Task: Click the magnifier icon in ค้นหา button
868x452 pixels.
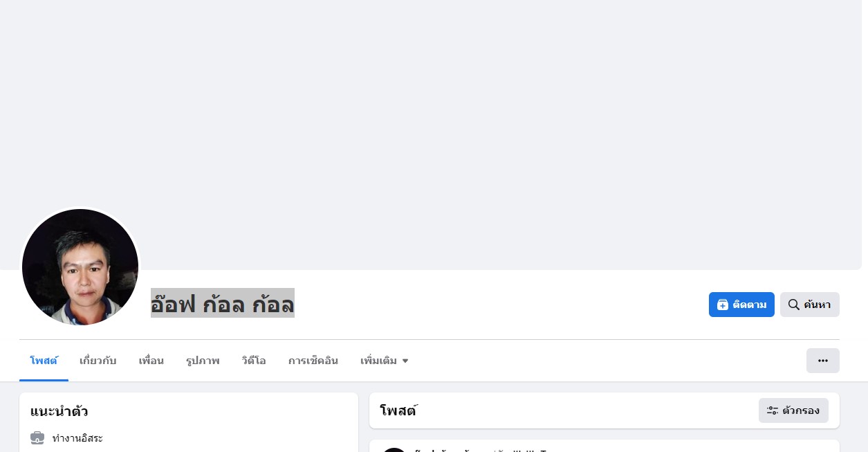Action: pyautogui.click(x=794, y=305)
